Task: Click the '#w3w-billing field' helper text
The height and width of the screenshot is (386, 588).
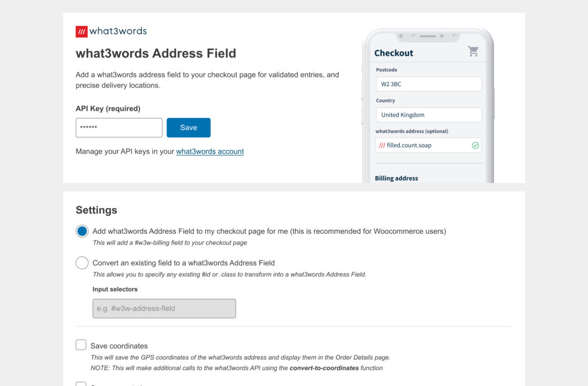Action: point(170,242)
